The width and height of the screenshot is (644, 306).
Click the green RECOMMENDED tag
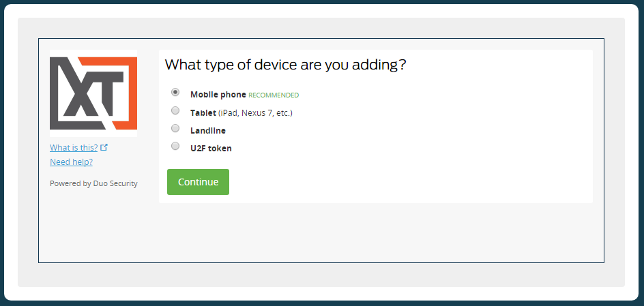coord(274,95)
